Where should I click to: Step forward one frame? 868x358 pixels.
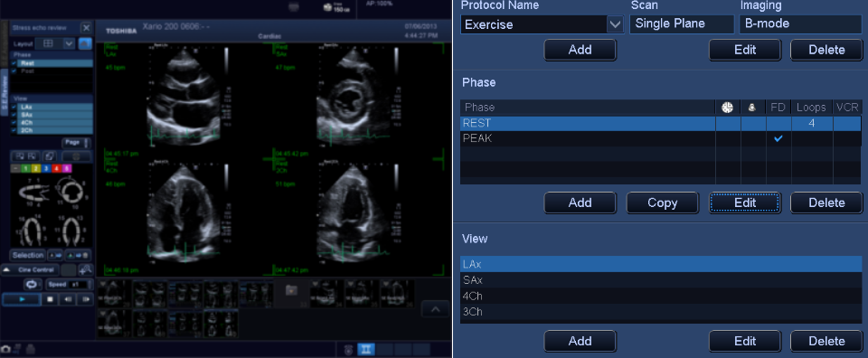coord(85,299)
